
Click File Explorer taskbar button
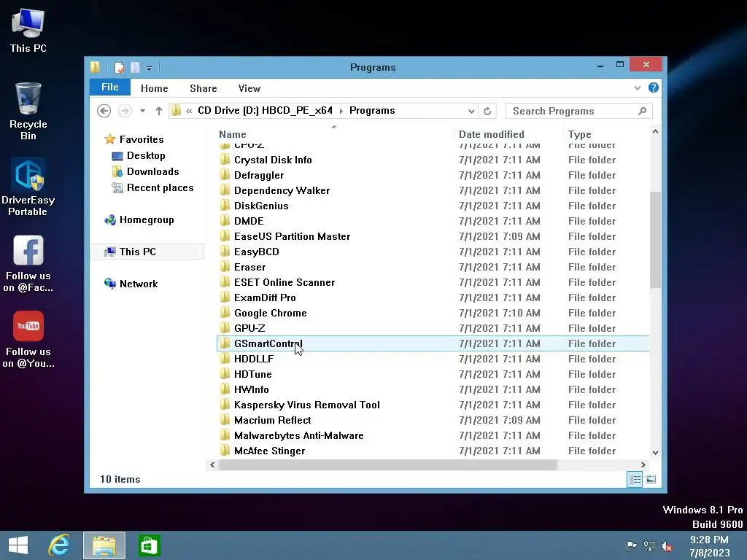coord(104,545)
